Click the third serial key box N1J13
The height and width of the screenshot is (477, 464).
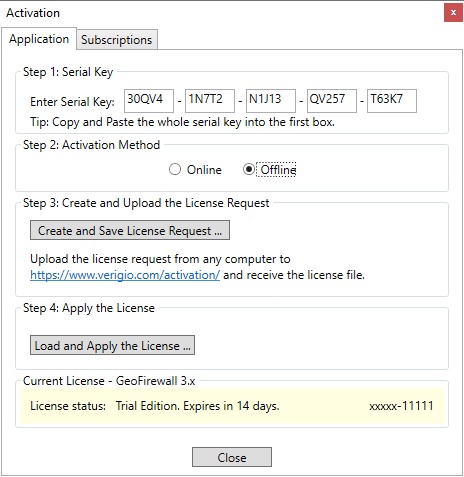(x=271, y=101)
